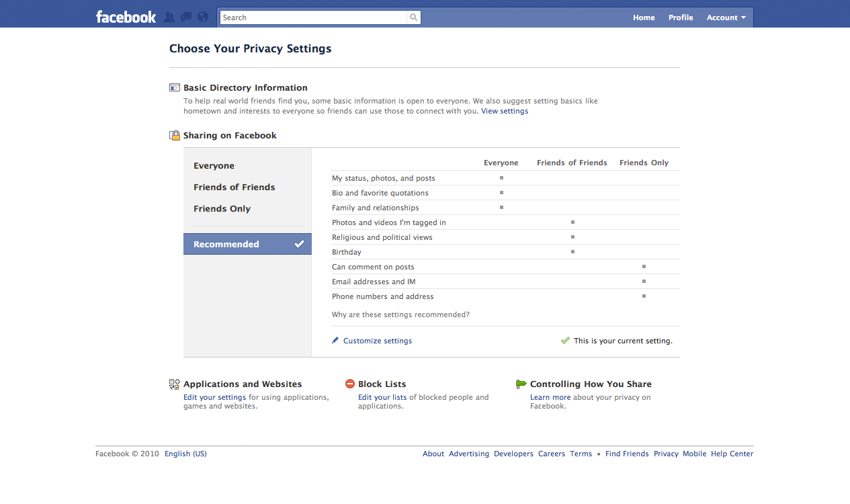Click 'Phone numbers and address' label
This screenshot has height=504, width=850.
383,296
